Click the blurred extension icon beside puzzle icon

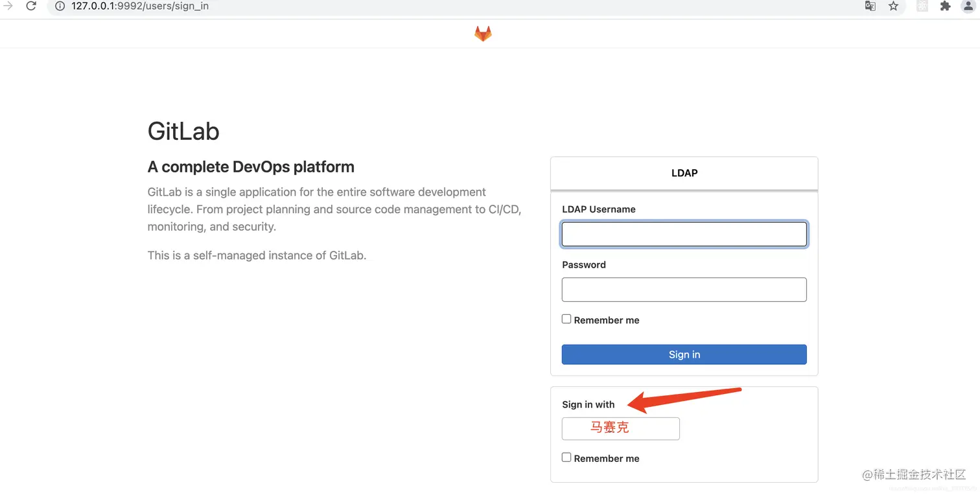922,6
